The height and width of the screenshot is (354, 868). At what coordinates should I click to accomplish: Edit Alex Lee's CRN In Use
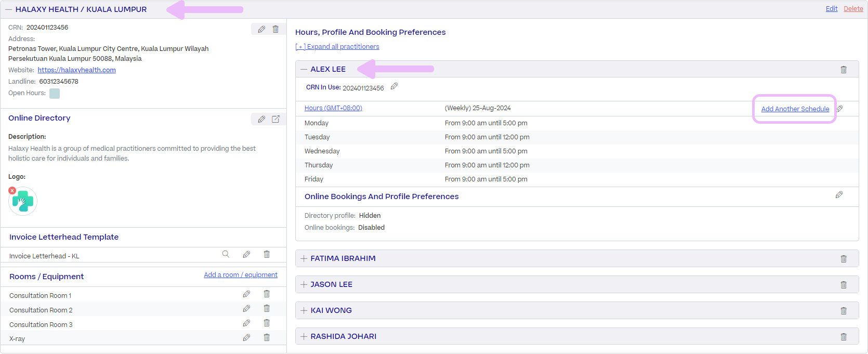pos(394,86)
